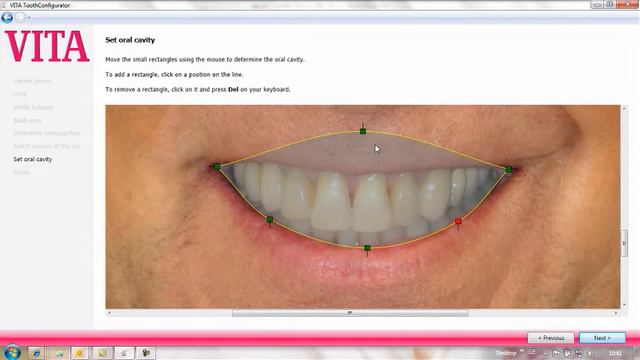Viewport: 640px width, 360px height.
Task: Open the Determine interpupillary step
Action: [47, 133]
